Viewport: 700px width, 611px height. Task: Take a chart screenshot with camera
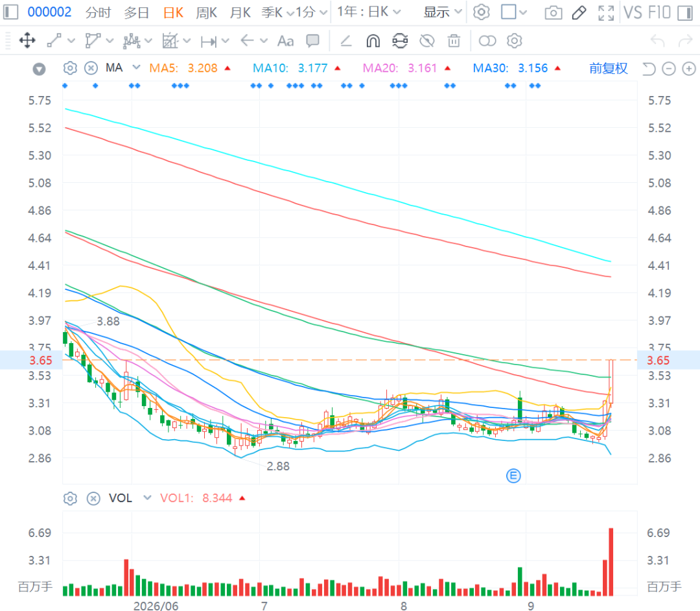coord(554,12)
